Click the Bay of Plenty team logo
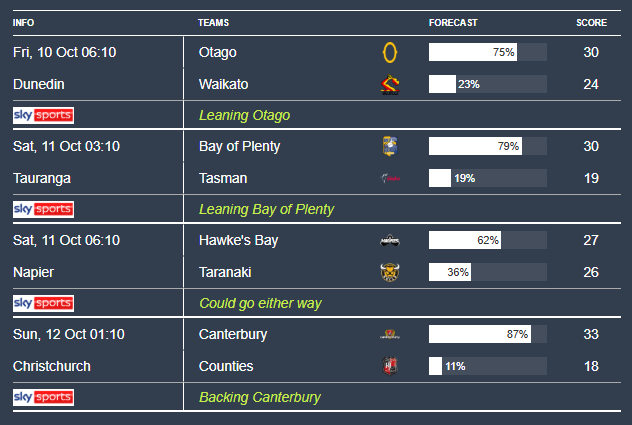The width and height of the screenshot is (632, 425). 390,147
